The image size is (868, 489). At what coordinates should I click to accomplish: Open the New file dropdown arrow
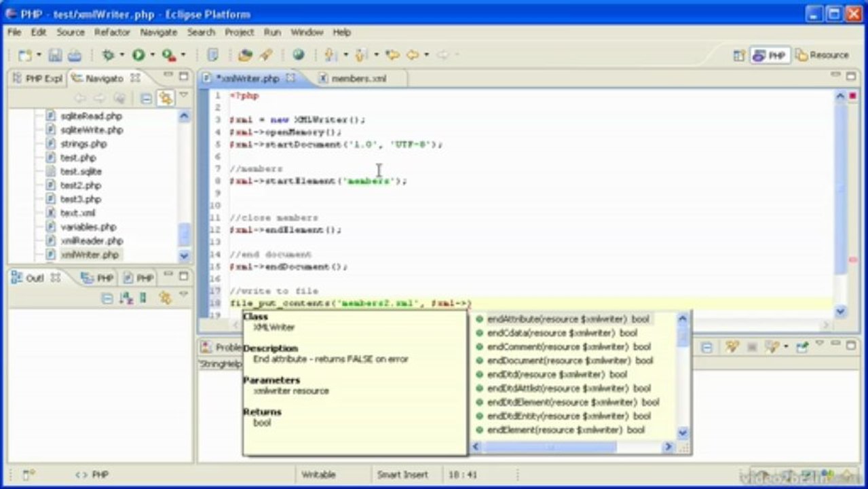[x=39, y=55]
